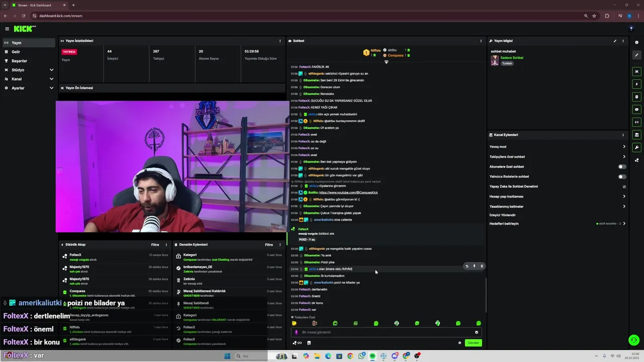The width and height of the screenshot is (644, 362).
Task: Click Filtre in Denetim Eylemleri panel
Action: [269, 245]
